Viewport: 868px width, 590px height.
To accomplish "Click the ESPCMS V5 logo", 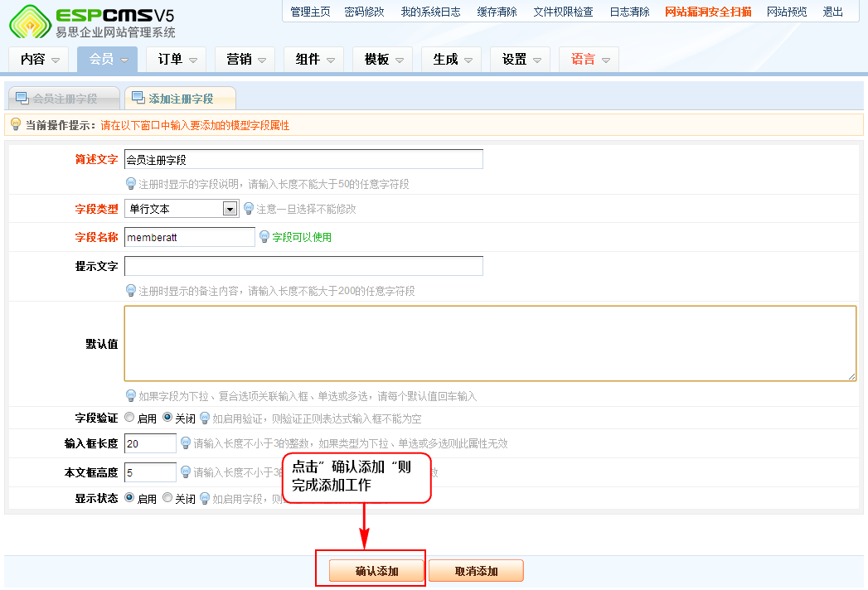I will click(91, 22).
